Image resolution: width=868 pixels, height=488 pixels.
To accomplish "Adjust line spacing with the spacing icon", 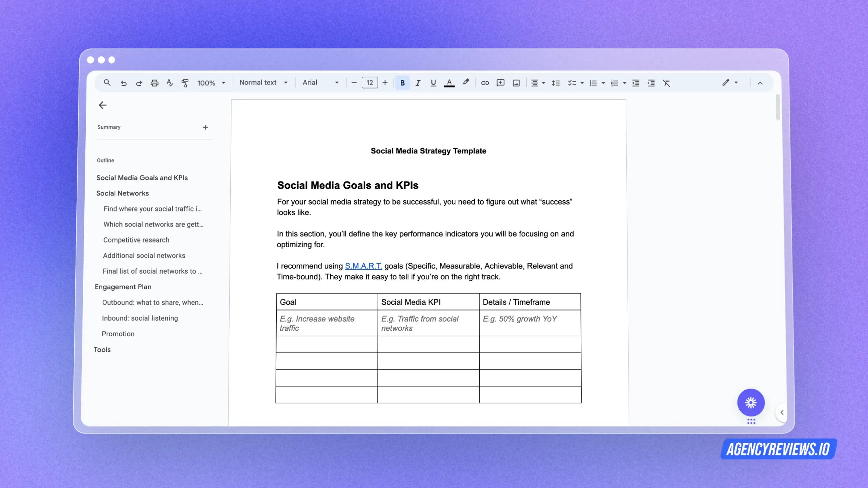I will coord(556,83).
